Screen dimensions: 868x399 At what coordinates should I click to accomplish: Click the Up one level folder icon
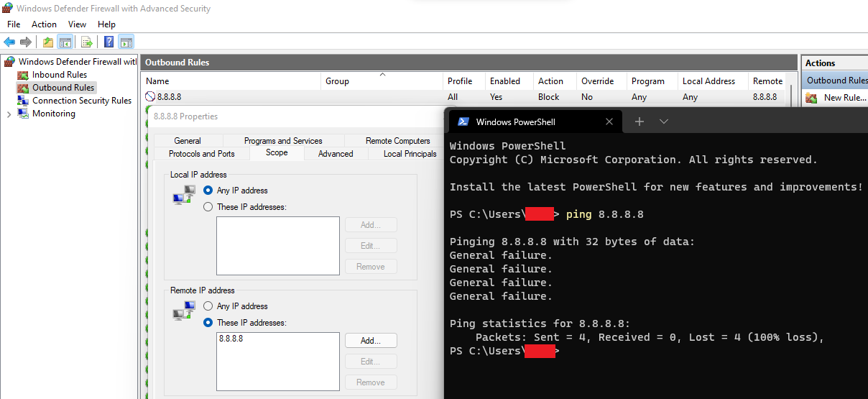(48, 42)
